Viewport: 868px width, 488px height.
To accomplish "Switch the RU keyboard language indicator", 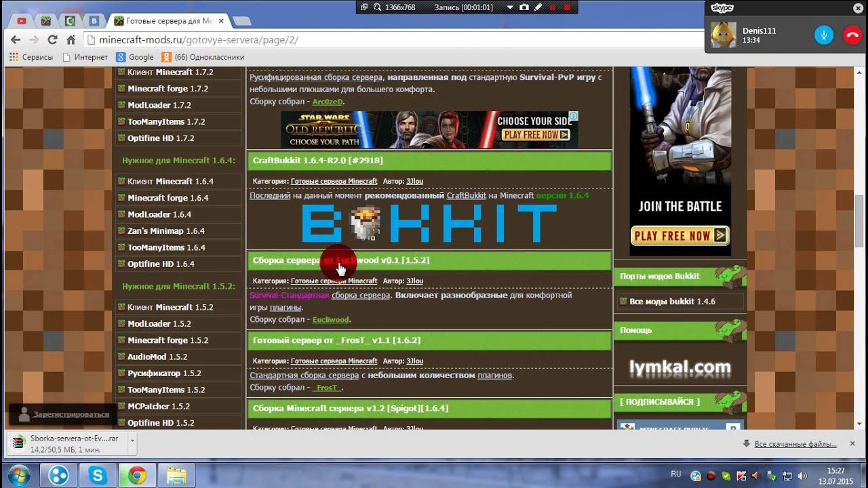I will click(676, 474).
